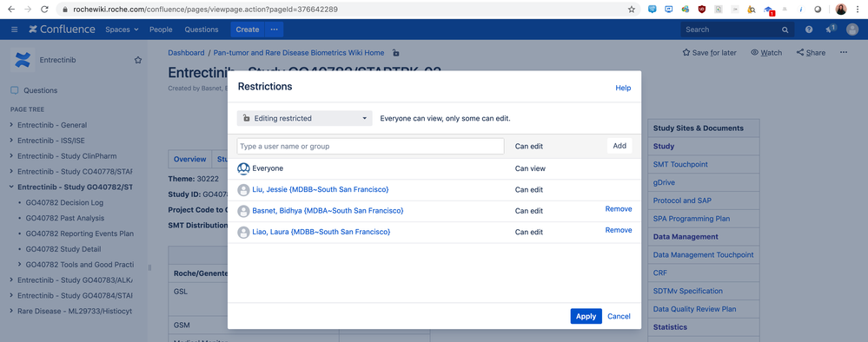Open the Editing restricted dropdown
Image resolution: width=868 pixels, height=342 pixels.
304,118
